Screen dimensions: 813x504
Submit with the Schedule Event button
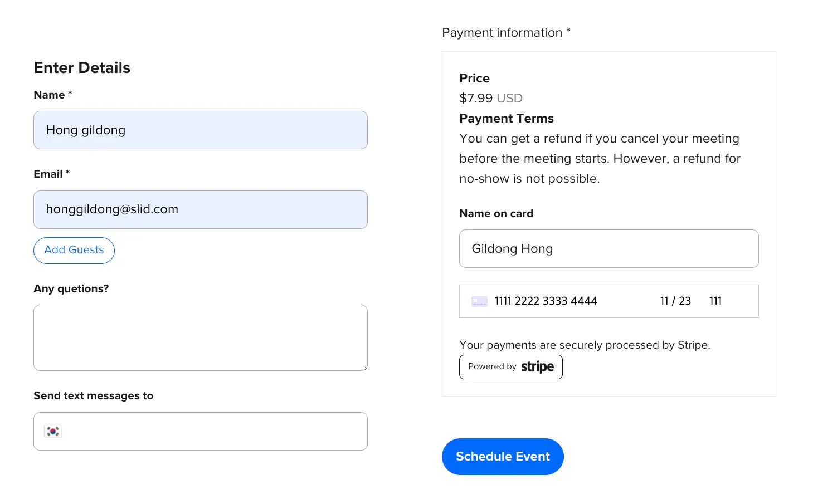pos(503,457)
